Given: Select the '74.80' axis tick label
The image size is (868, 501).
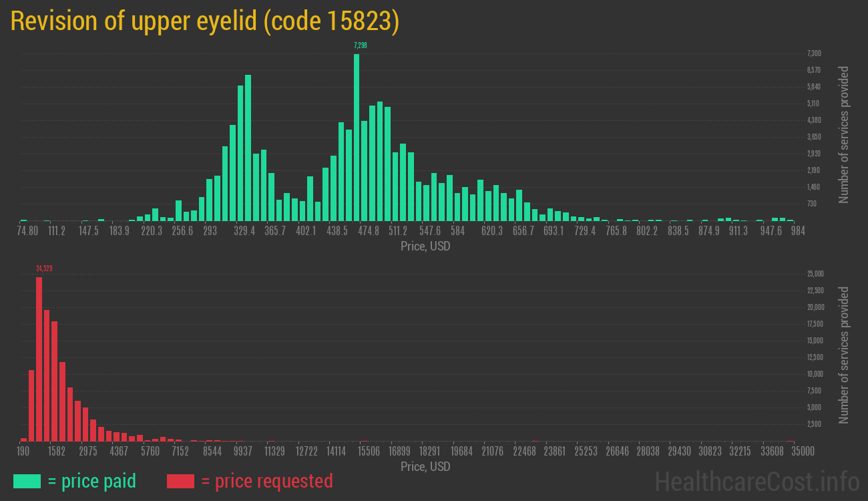Looking at the screenshot, I should [27, 230].
